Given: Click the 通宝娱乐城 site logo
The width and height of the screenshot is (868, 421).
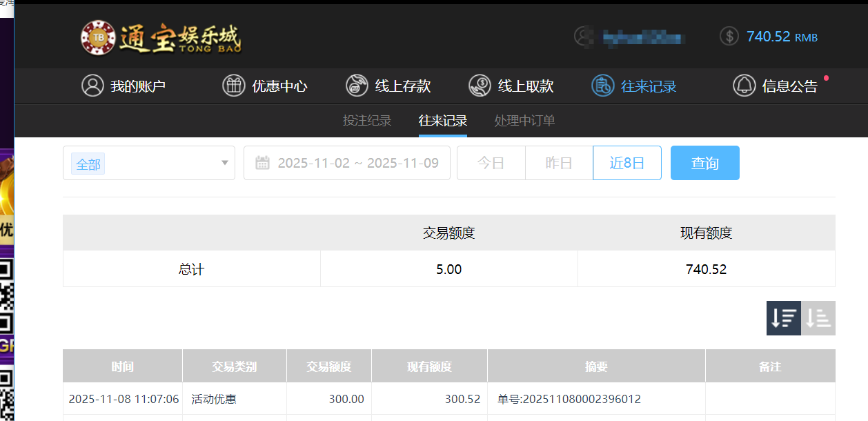Looking at the screenshot, I should point(162,37).
